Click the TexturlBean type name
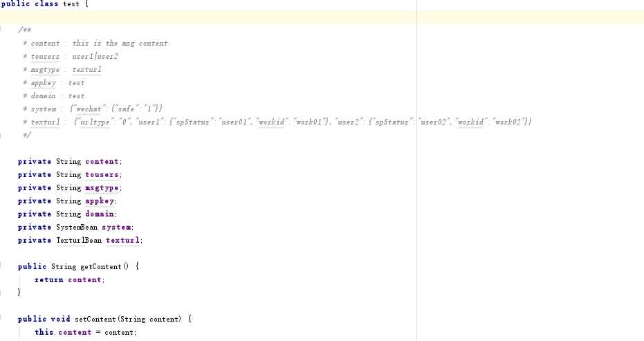The image size is (644, 341). pyautogui.click(x=79, y=240)
